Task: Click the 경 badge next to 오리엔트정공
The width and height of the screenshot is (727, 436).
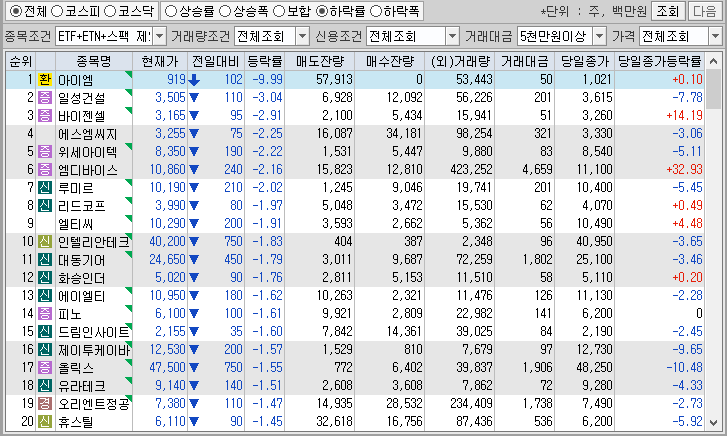Action: click(45, 403)
